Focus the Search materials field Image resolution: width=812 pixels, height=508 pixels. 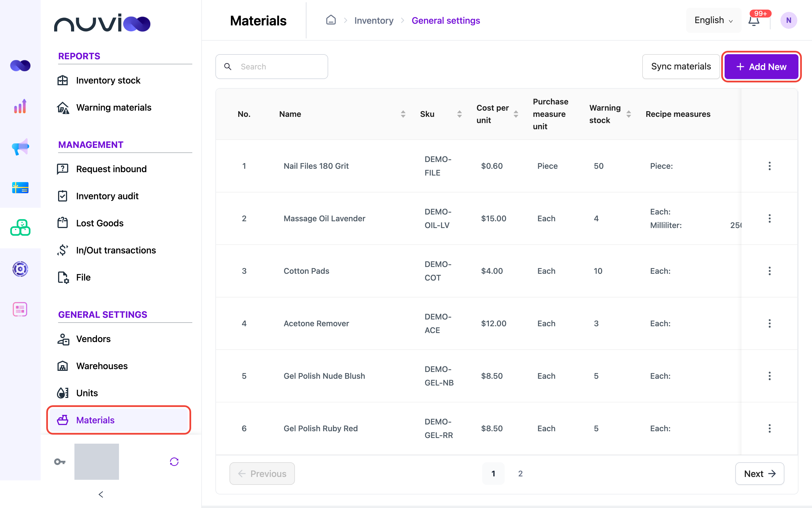[272, 67]
